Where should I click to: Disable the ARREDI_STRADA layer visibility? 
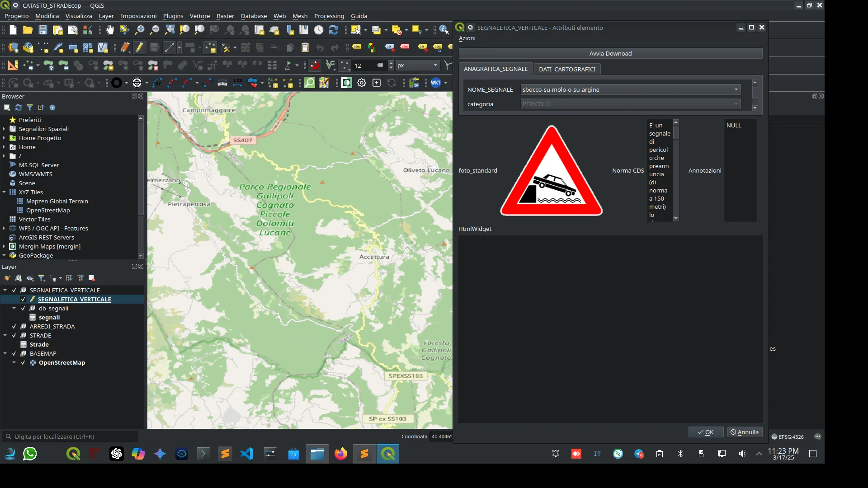pos(14,326)
